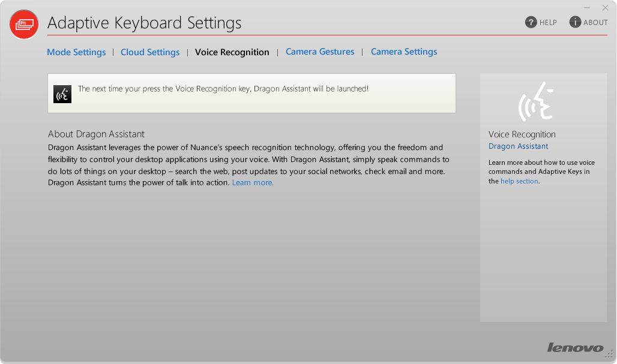The height and width of the screenshot is (364, 617).
Task: Open the Camera Settings tab
Action: tap(404, 52)
